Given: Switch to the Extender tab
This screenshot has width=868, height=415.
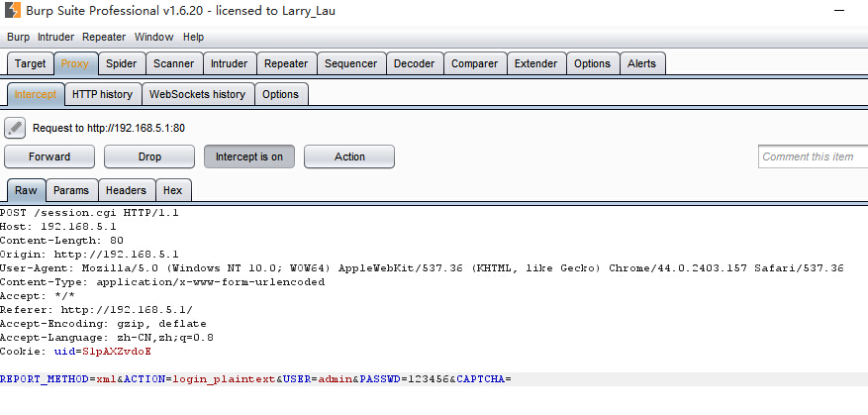Looking at the screenshot, I should pos(535,63).
